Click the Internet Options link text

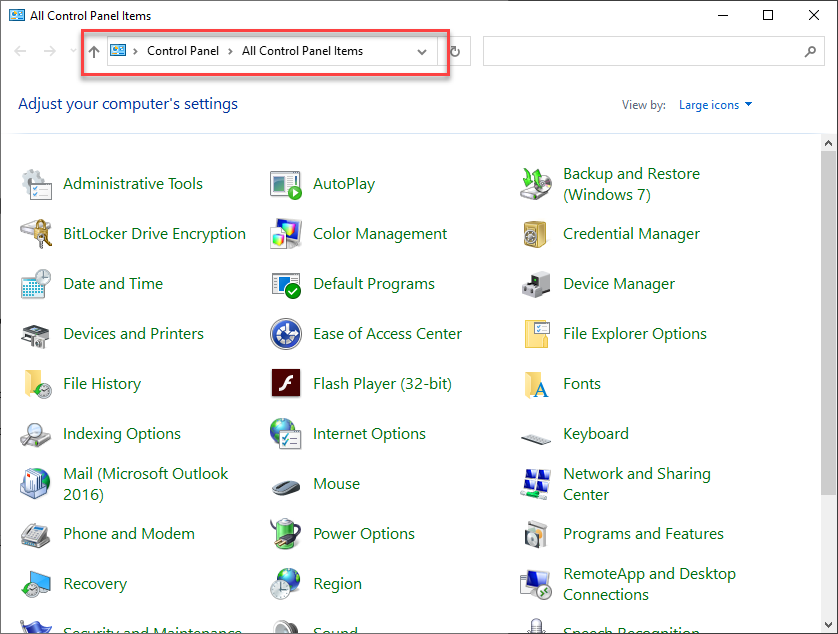click(x=369, y=434)
